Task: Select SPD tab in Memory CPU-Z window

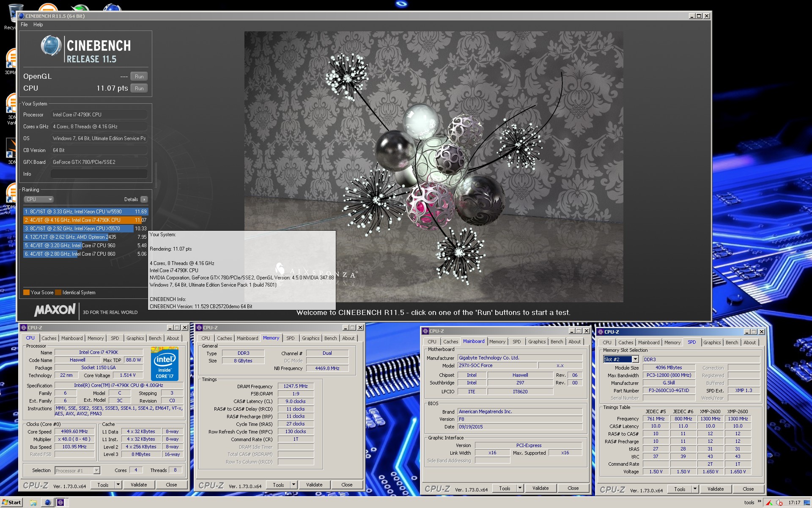Action: (290, 338)
